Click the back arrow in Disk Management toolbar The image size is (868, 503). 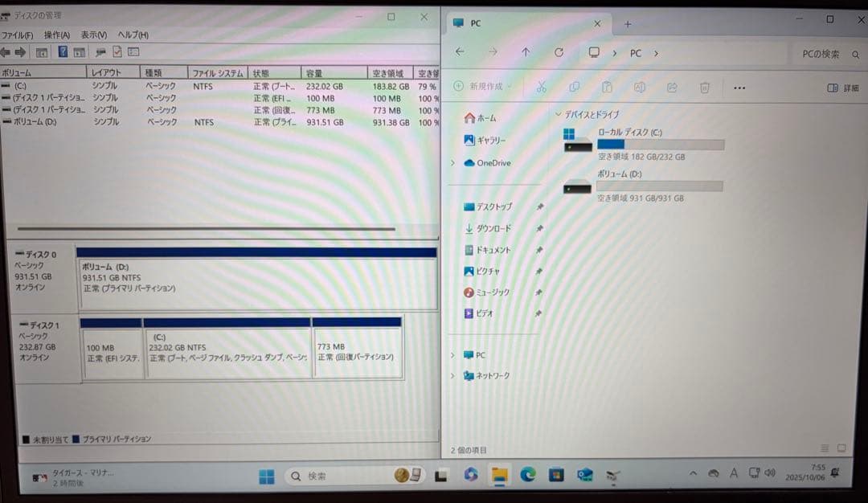(6, 51)
